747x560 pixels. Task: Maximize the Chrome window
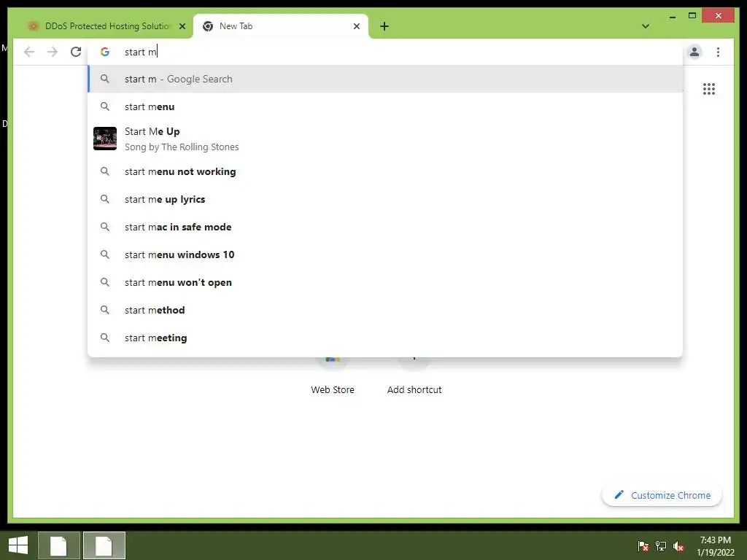click(692, 16)
